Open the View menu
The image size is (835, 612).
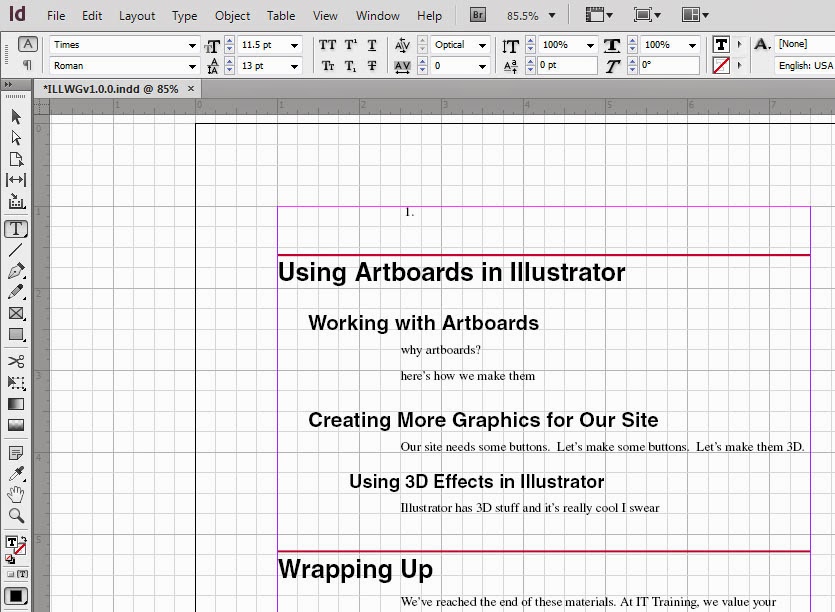325,16
